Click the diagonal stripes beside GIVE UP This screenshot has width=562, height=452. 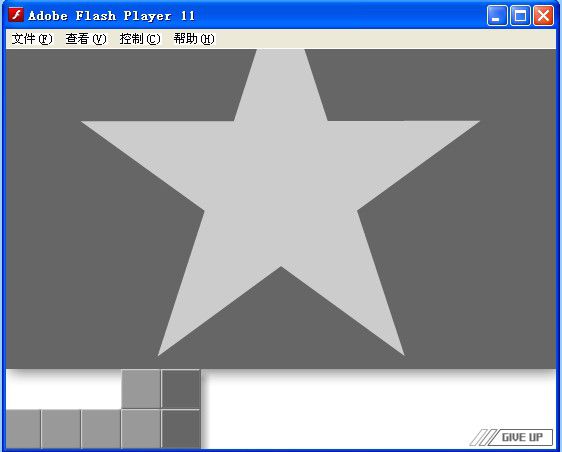(482, 437)
